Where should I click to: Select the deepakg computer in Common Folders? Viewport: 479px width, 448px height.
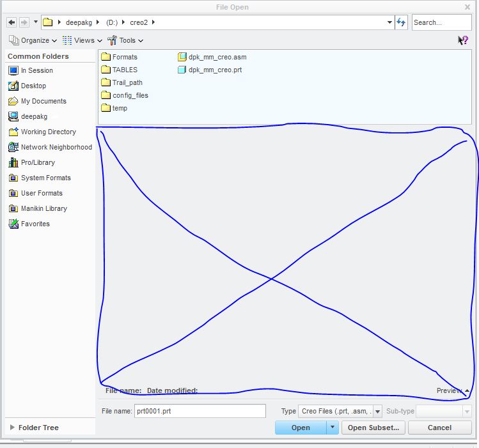(x=27, y=116)
